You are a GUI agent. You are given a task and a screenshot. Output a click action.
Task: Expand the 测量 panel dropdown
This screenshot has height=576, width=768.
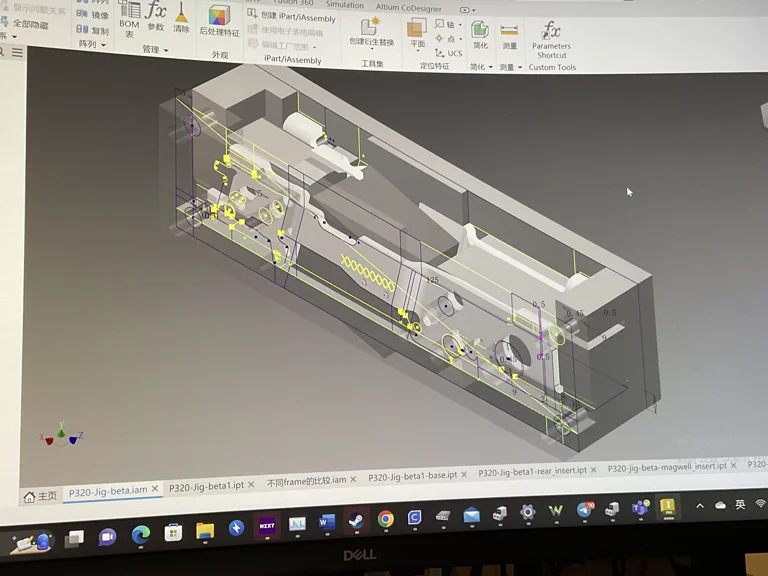[x=520, y=67]
